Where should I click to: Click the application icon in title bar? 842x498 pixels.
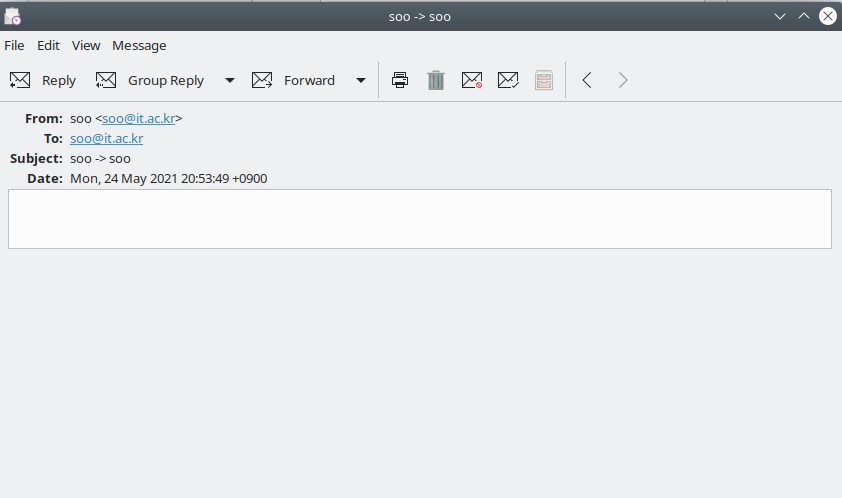click(x=12, y=17)
